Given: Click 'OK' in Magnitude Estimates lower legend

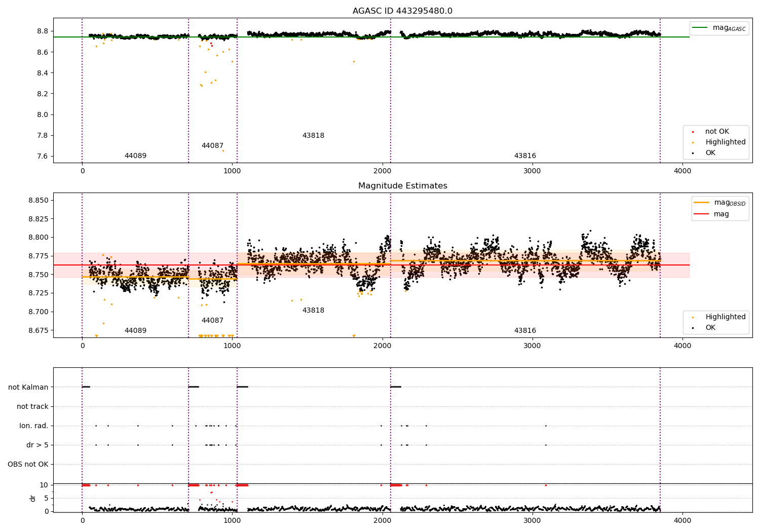Looking at the screenshot, I should 710,328.
